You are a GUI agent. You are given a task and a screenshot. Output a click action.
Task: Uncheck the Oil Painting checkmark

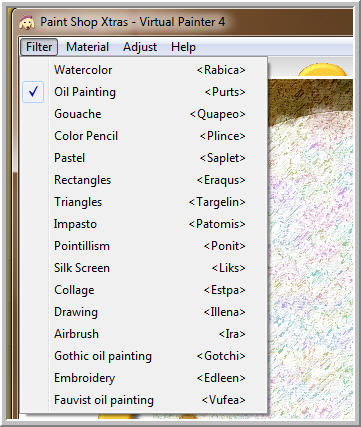(33, 92)
